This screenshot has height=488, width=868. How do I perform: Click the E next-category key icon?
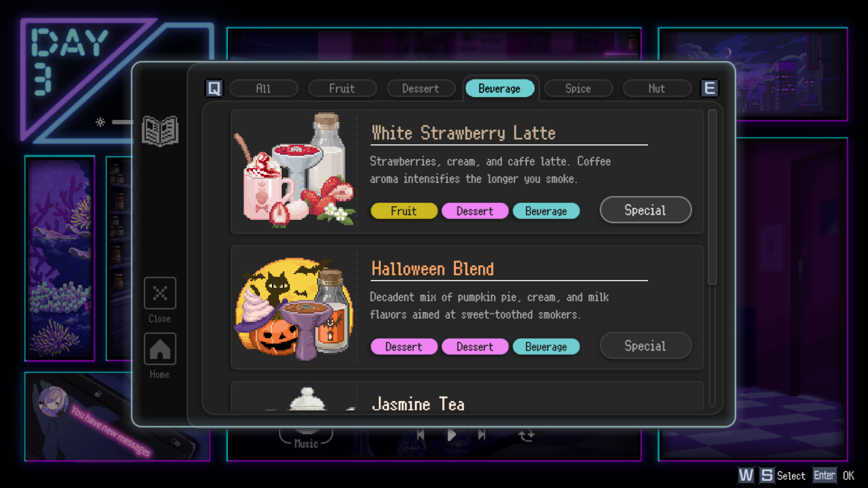(709, 88)
